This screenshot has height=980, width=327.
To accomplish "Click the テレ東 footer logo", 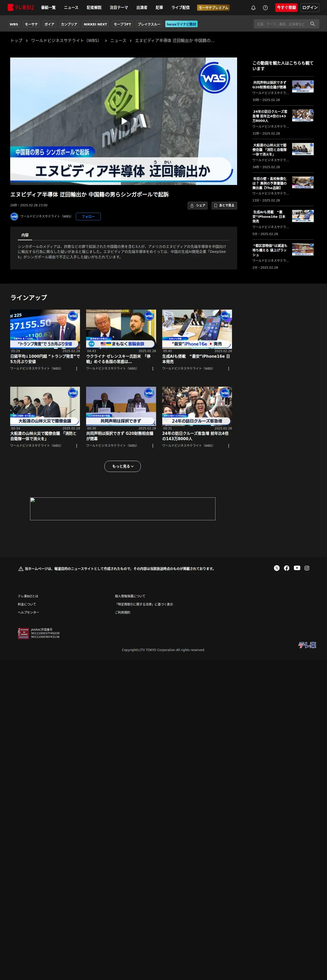I will tap(307, 645).
